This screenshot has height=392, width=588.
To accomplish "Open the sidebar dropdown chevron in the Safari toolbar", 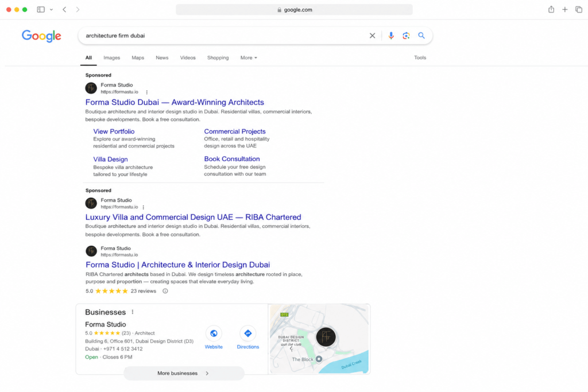I will pyautogui.click(x=51, y=9).
